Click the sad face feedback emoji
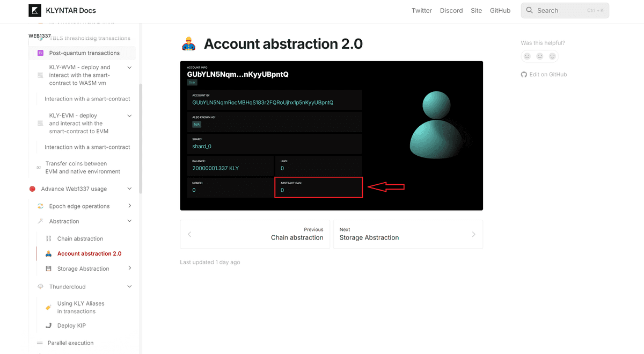This screenshot has width=644, height=354. (x=527, y=56)
